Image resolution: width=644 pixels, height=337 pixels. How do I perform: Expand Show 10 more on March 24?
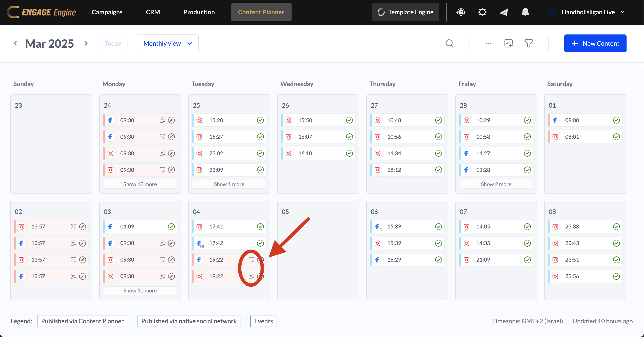pos(140,184)
